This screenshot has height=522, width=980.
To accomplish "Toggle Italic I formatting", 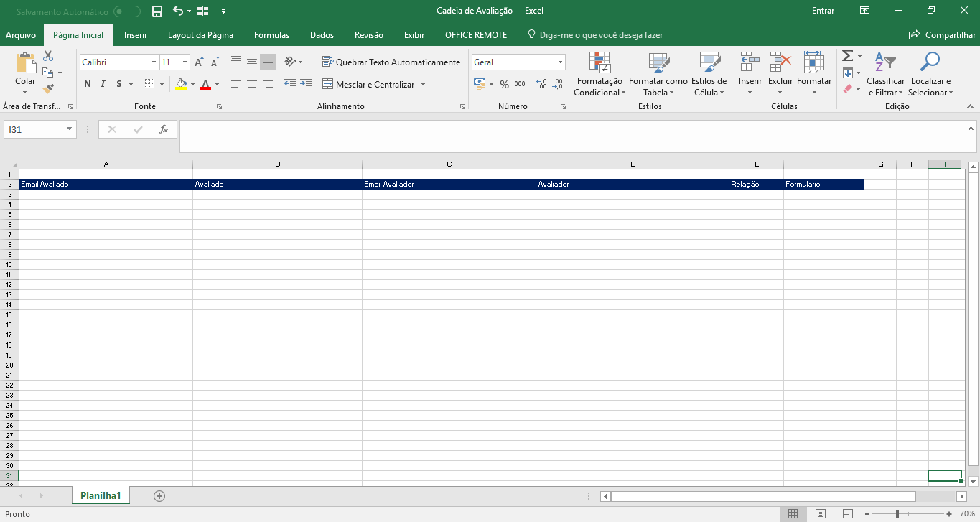I will tap(103, 84).
